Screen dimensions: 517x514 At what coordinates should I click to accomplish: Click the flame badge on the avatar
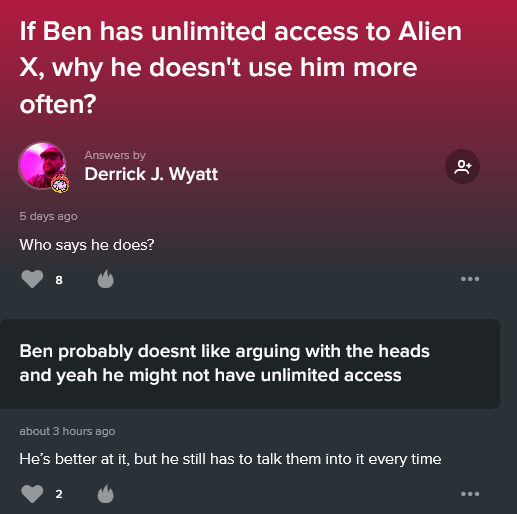coord(60,183)
